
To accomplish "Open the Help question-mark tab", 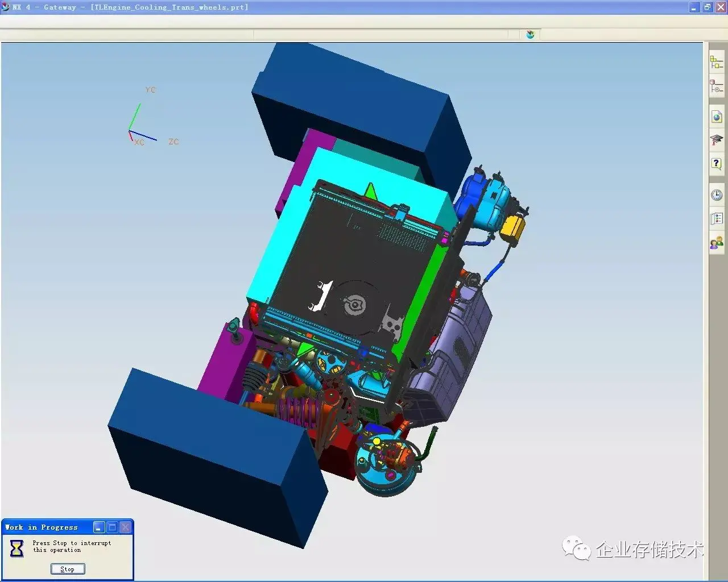I will (x=716, y=164).
